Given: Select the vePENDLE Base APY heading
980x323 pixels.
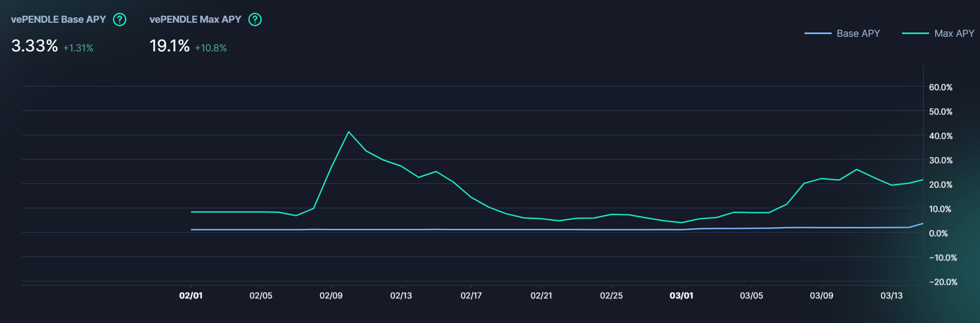Looking at the screenshot, I should (x=58, y=19).
